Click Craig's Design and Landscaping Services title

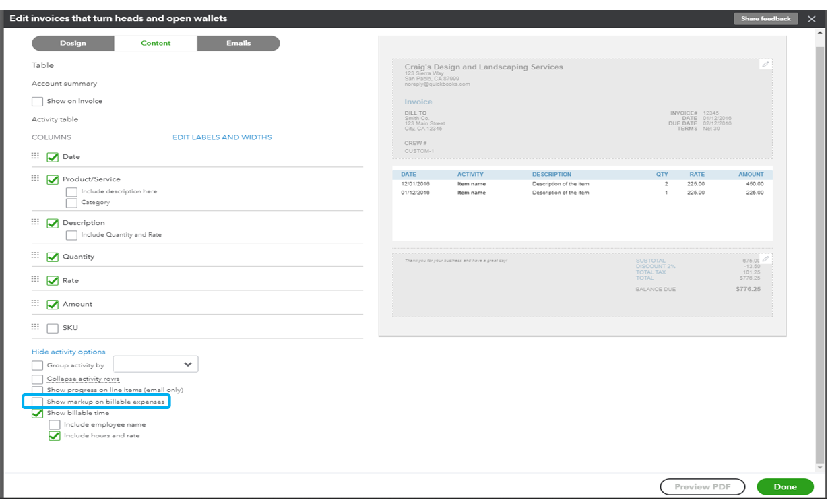click(x=484, y=67)
